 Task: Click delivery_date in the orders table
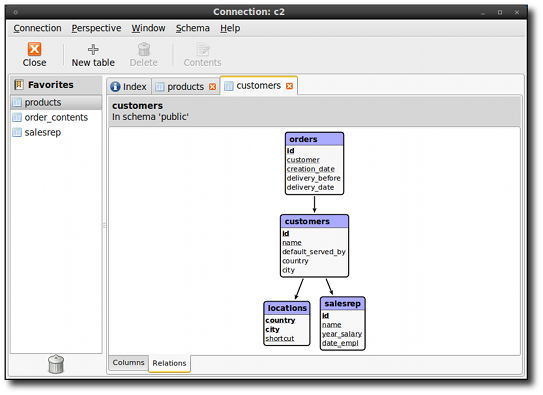click(x=310, y=187)
